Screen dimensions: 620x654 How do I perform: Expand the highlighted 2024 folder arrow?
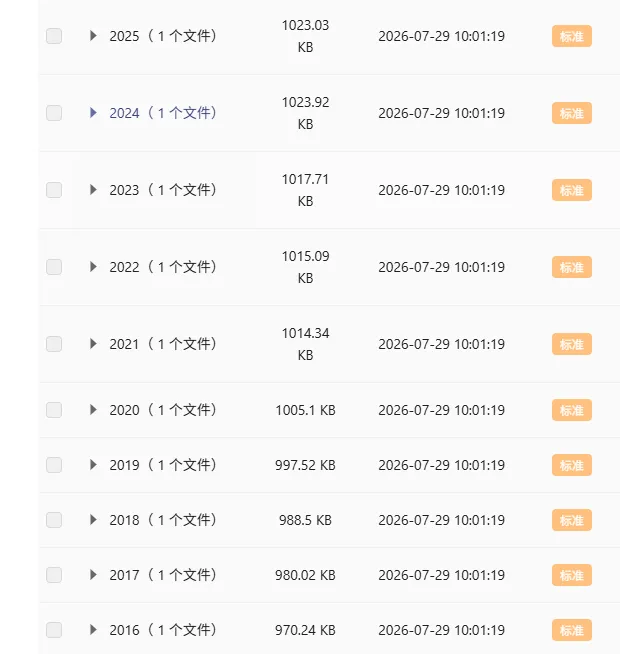[x=93, y=113]
